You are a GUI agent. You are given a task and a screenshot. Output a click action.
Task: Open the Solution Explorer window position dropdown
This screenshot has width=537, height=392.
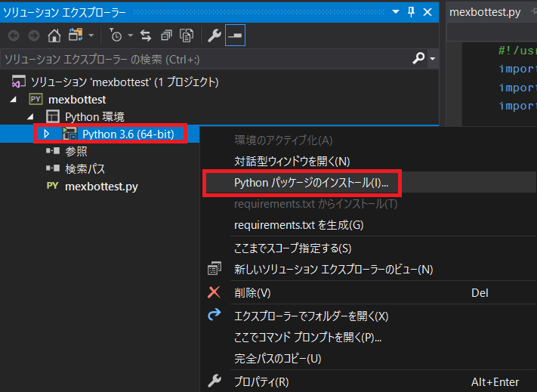coord(394,12)
